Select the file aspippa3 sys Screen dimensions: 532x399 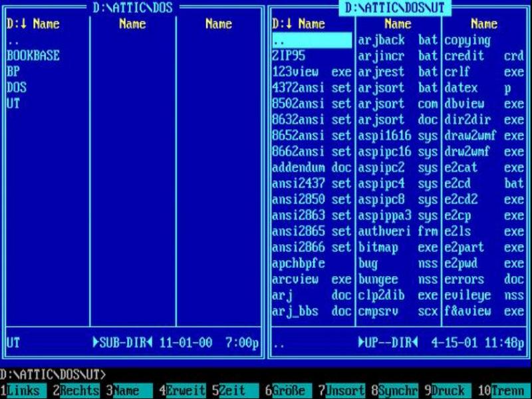tap(398, 215)
